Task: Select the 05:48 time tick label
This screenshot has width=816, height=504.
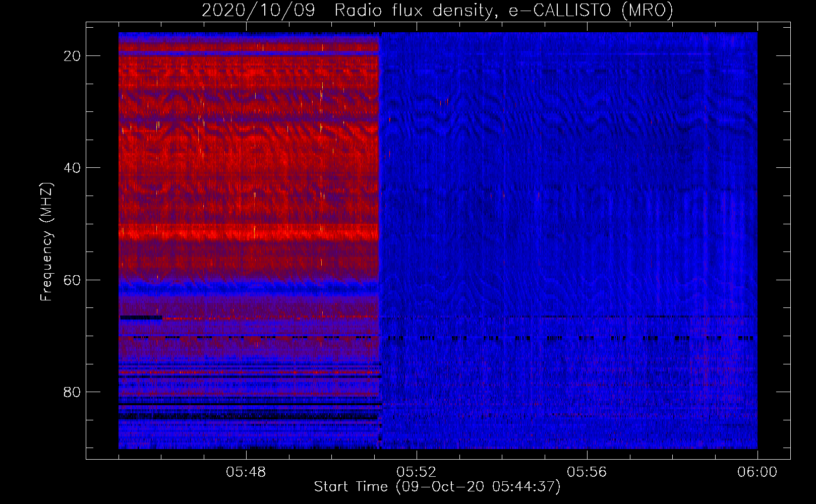Action: pyautogui.click(x=246, y=472)
